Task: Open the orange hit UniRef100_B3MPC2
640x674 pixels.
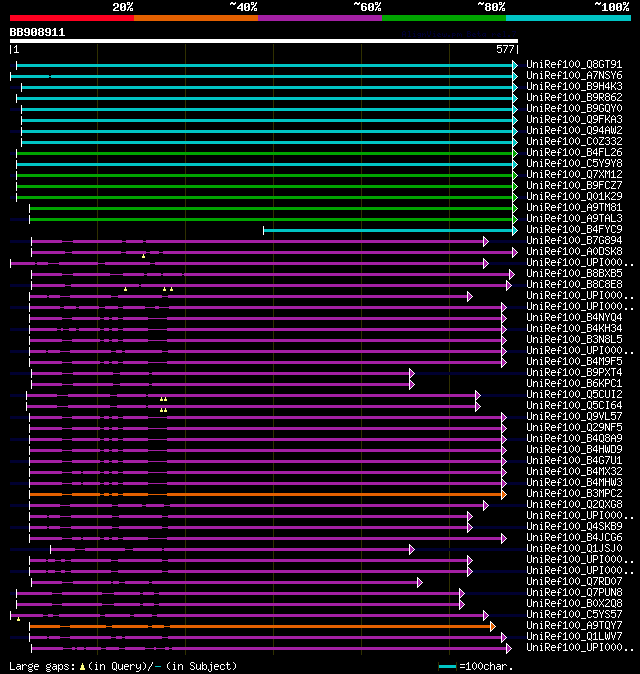Action: pyautogui.click(x=574, y=493)
